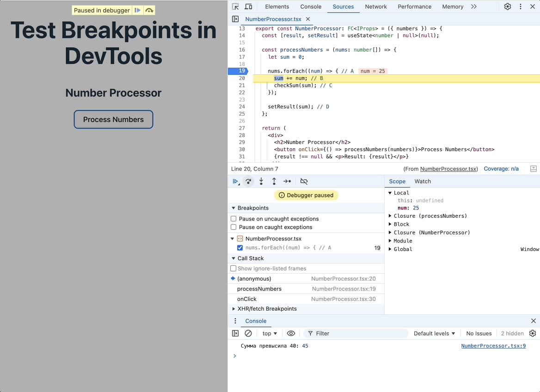Click the console Filter input field
This screenshot has width=540, height=392.
(x=356, y=333)
